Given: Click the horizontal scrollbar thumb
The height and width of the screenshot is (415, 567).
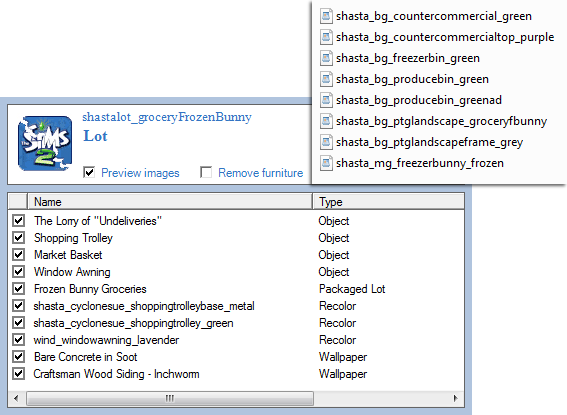Looking at the screenshot, I should (x=170, y=398).
